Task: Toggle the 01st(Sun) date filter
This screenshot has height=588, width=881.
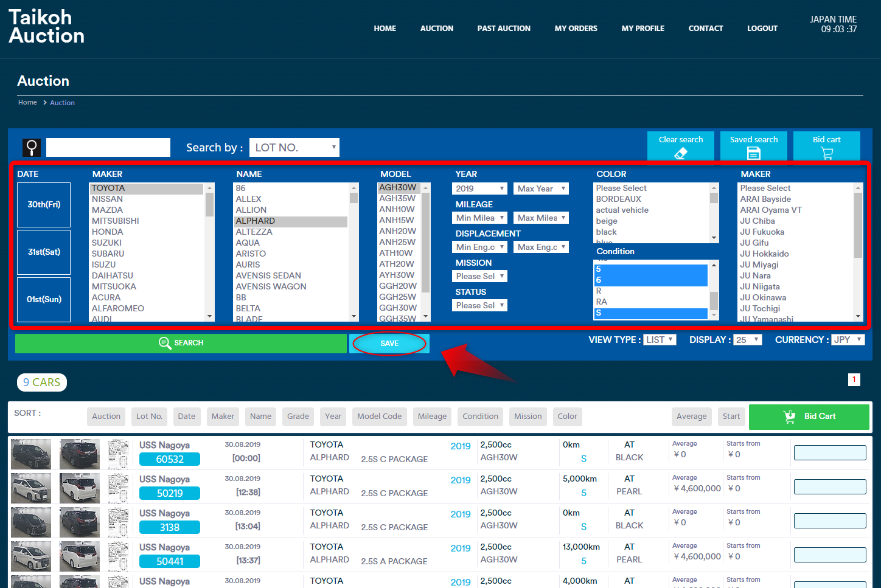Action: tap(44, 300)
